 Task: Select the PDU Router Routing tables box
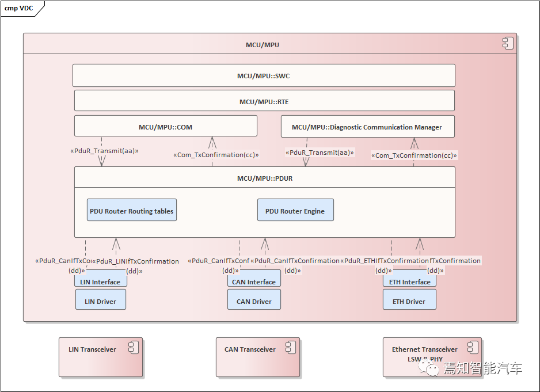(x=131, y=211)
